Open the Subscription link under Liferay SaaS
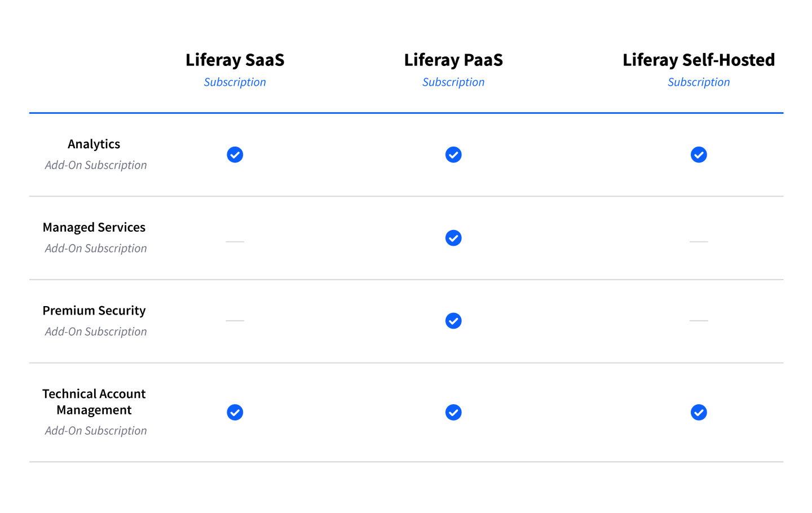812x513 pixels. (x=235, y=82)
